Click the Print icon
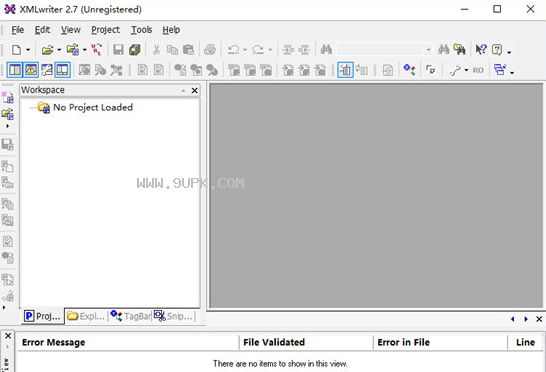The image size is (546, 372). tap(210, 50)
